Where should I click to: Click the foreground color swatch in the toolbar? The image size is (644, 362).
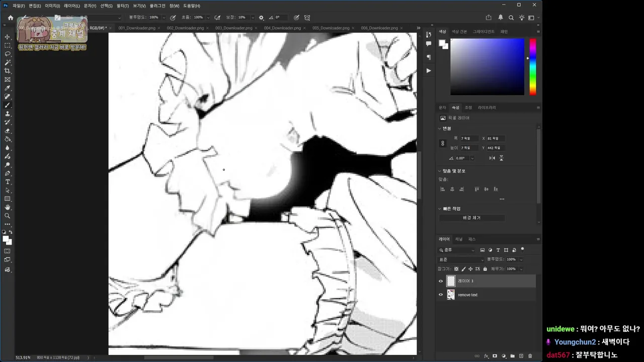click(x=6, y=239)
